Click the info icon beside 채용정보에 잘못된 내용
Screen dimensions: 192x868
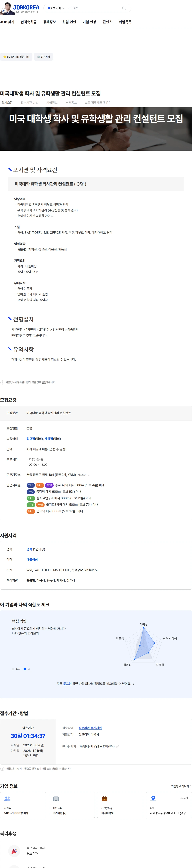click(x=2, y=382)
